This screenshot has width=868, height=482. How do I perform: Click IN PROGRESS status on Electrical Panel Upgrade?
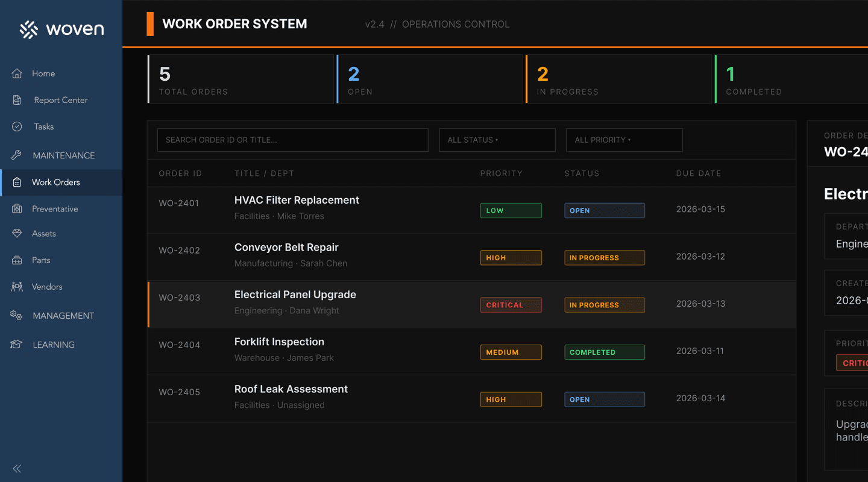[605, 305]
